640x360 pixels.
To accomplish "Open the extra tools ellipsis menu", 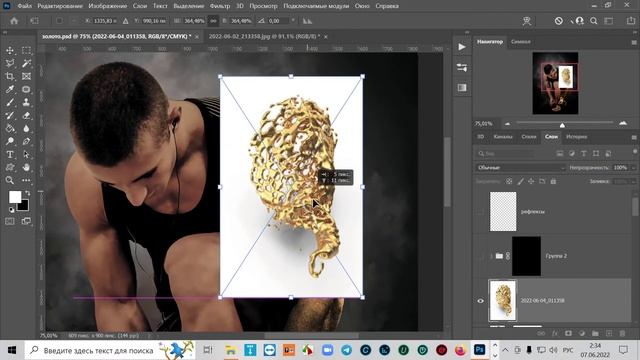I will point(26,180).
